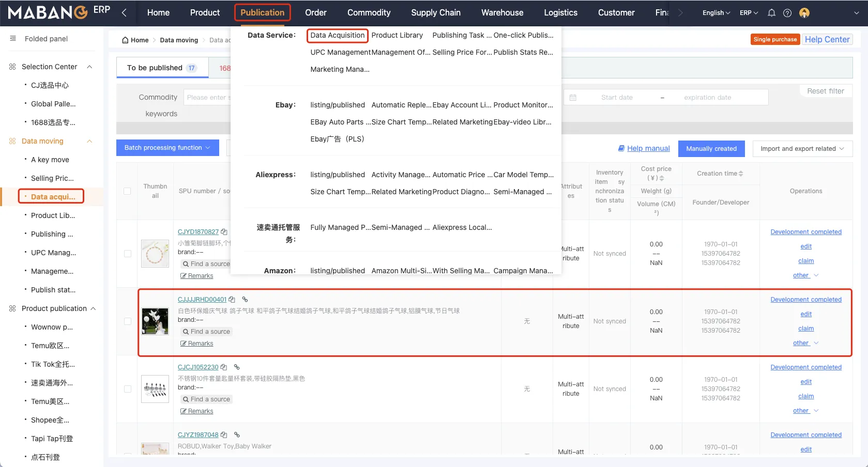
Task: Copy SPU number CJJJJRHD00401 using copy icon
Action: (232, 300)
